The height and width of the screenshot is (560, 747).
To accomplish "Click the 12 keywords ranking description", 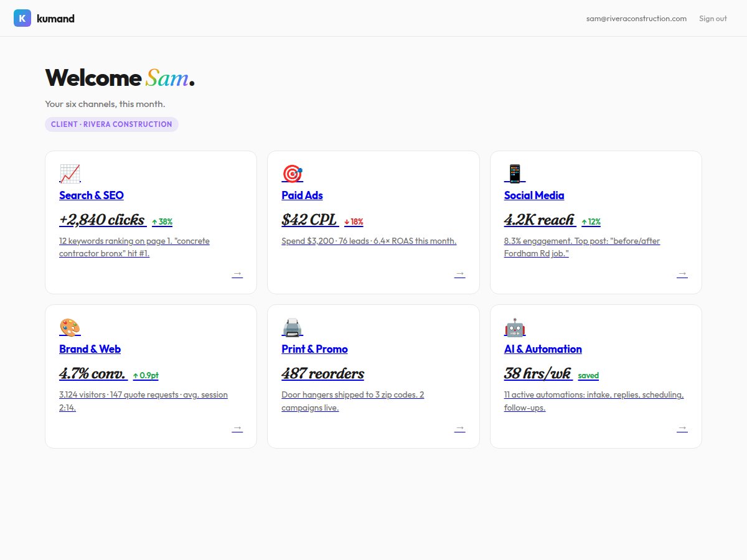I will coord(134,247).
